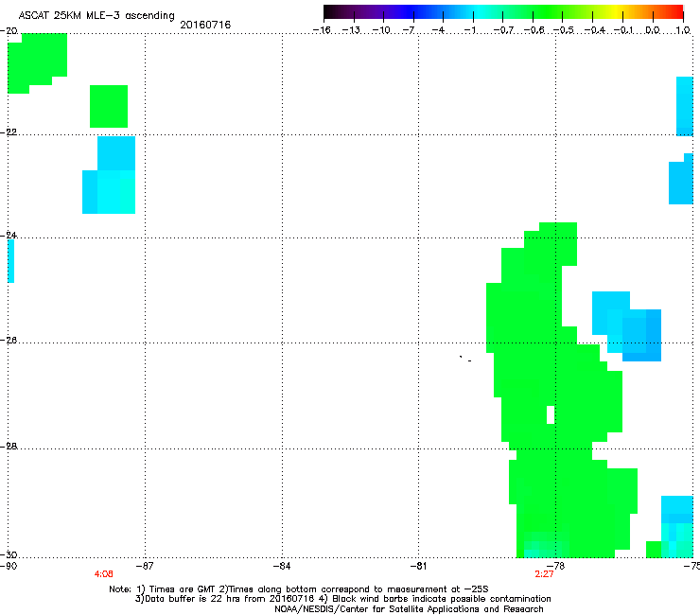The width and height of the screenshot is (700, 615).
Task: Click the colorbar label -4
Action: [438, 30]
